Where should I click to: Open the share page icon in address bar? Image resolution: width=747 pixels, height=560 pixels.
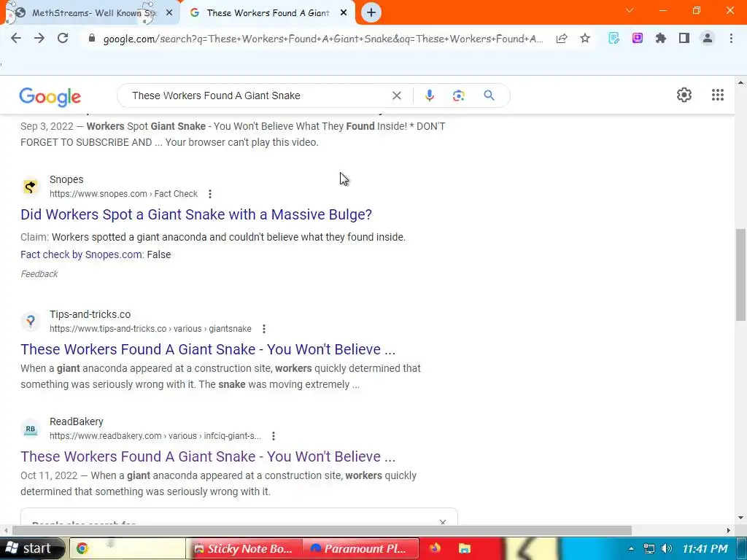(x=562, y=39)
